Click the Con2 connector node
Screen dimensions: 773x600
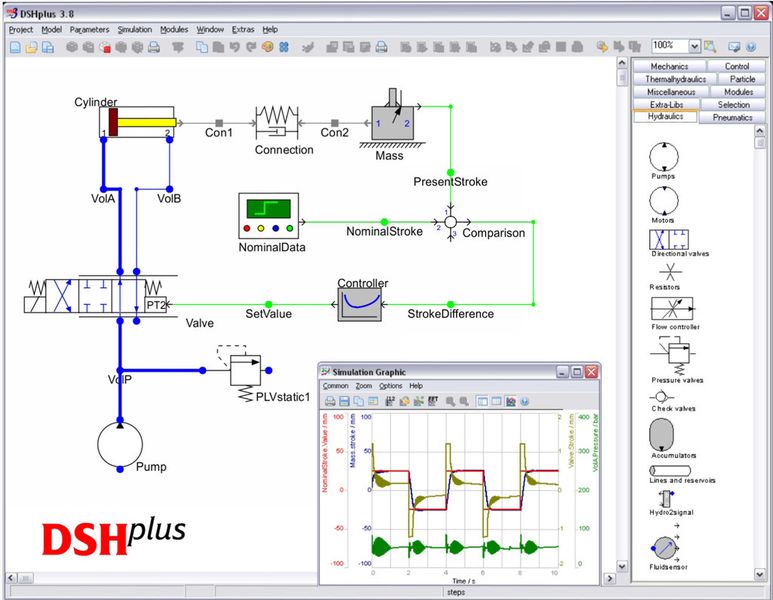[x=335, y=123]
